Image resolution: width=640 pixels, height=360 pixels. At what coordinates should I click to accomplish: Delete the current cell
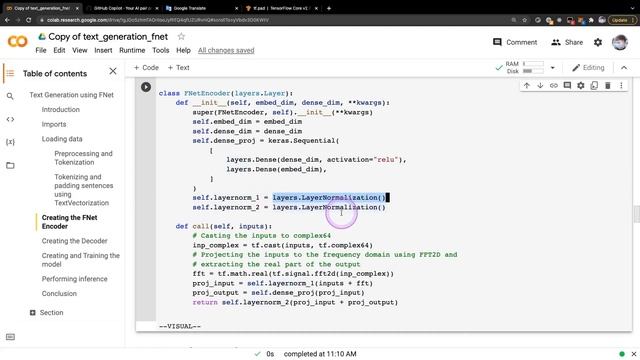(x=607, y=85)
